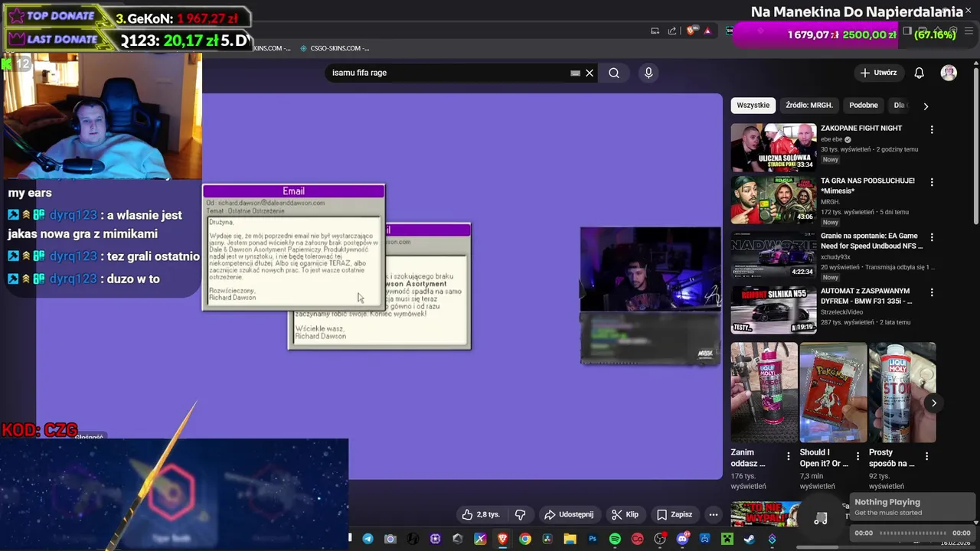Open Google Chrome from the taskbar

coord(524,539)
